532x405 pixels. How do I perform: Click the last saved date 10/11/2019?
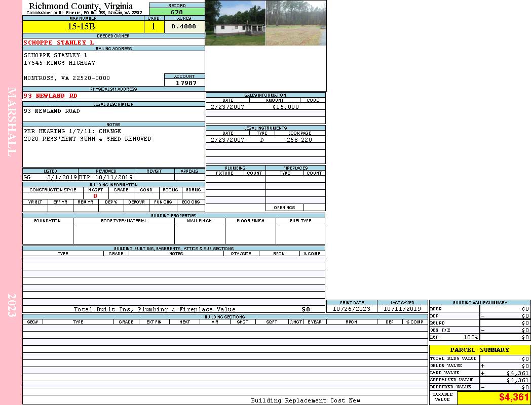coord(402,309)
